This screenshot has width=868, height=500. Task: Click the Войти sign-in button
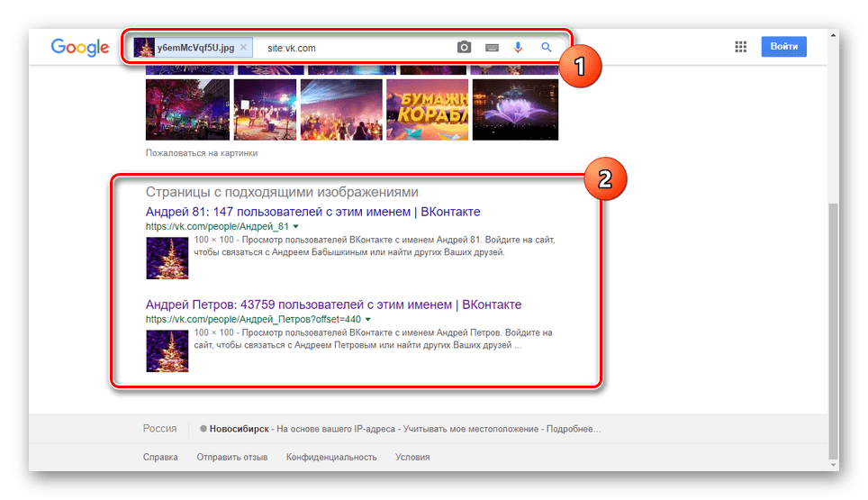click(x=784, y=47)
